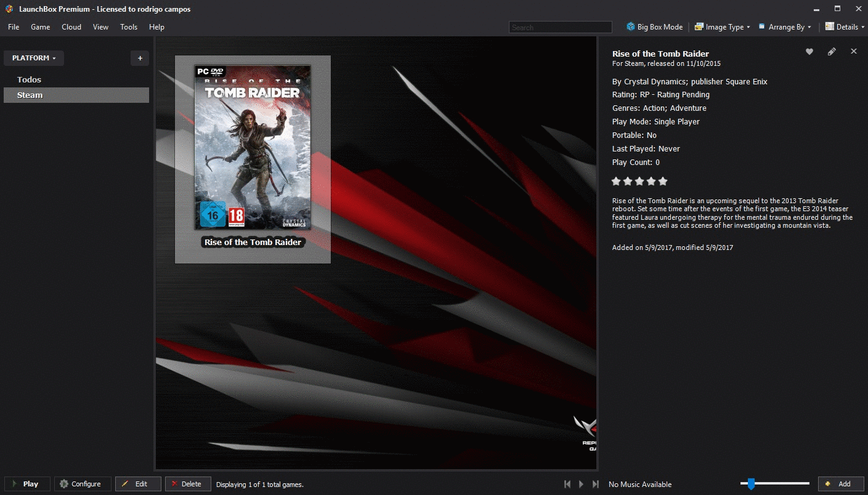The width and height of the screenshot is (868, 495).
Task: Rate the game one star
Action: [x=616, y=181]
